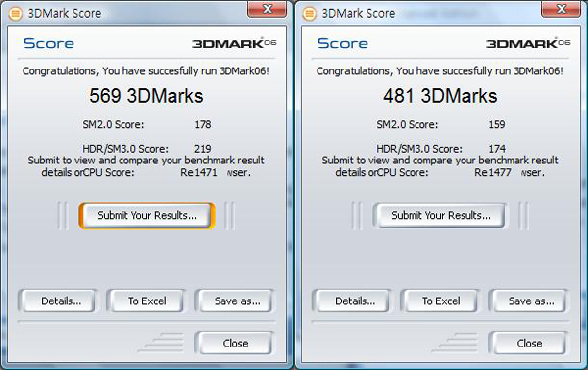
Task: Export the 481 score To Excel
Action: [441, 301]
